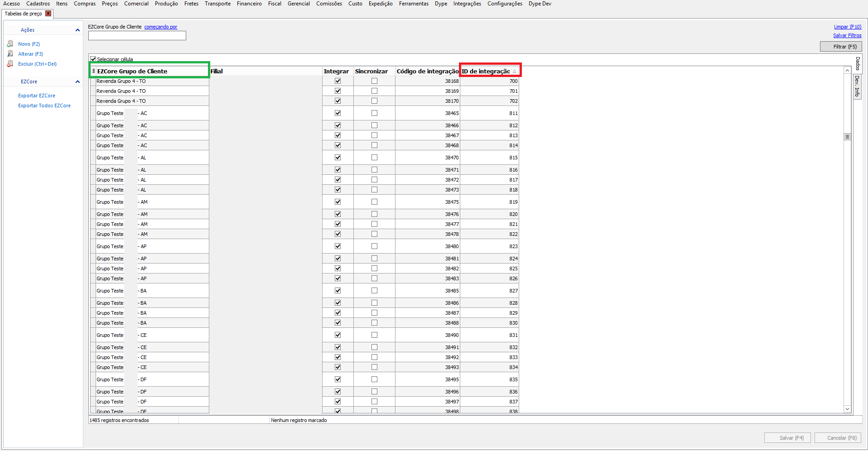Close the Tabelas de preço tab
This screenshot has width=868, height=451.
tap(48, 14)
